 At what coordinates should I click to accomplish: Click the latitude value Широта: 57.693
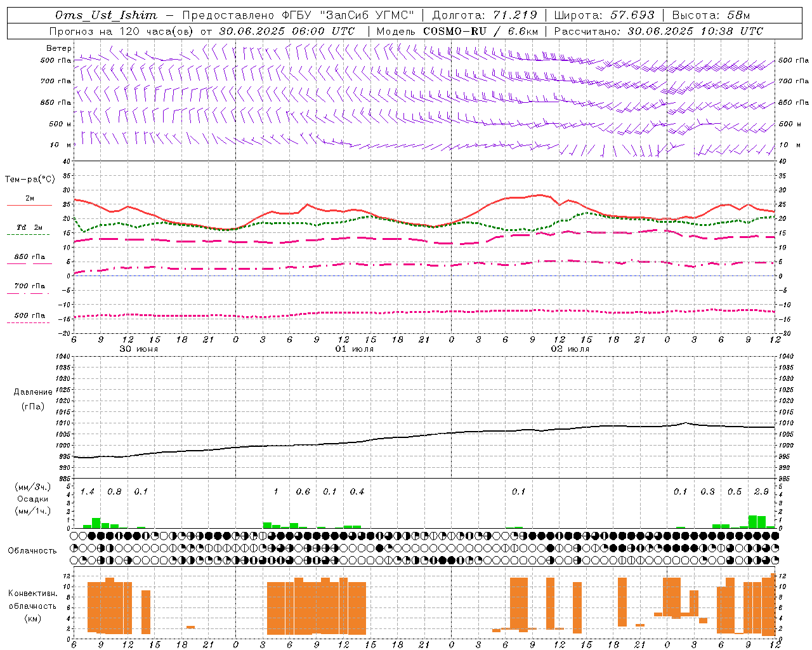(604, 15)
